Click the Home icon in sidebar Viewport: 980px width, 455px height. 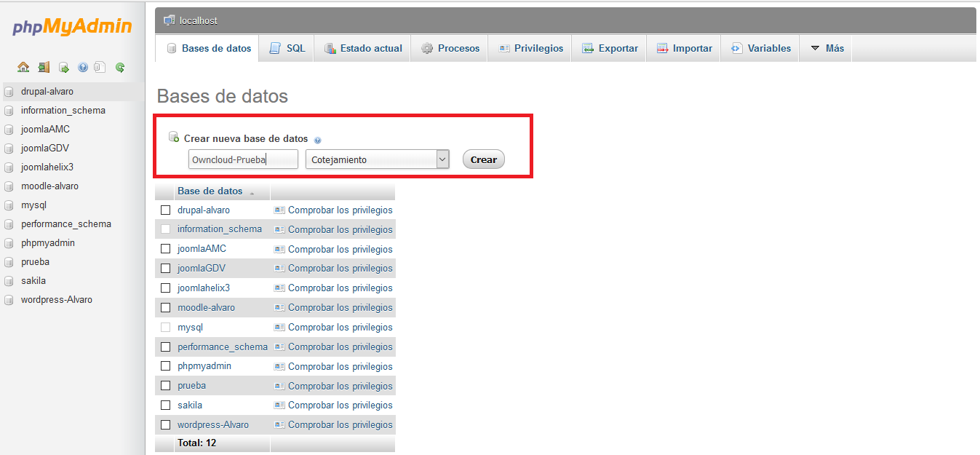tap(23, 68)
